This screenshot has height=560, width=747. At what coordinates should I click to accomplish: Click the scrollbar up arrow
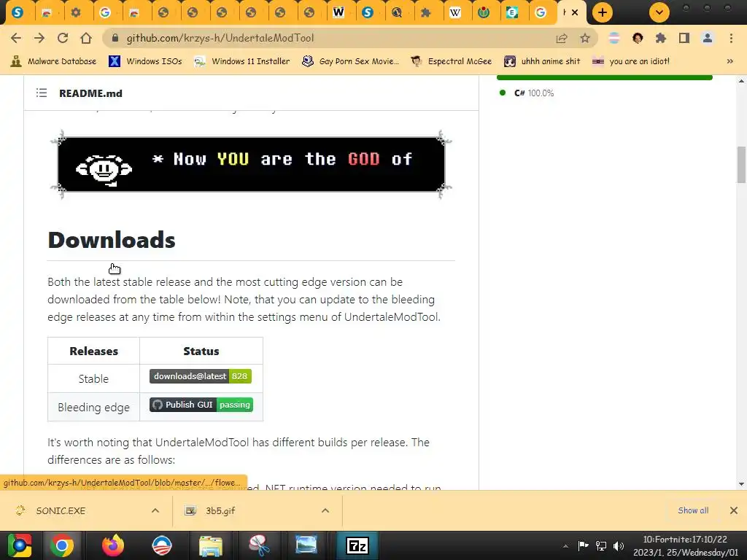(x=741, y=81)
